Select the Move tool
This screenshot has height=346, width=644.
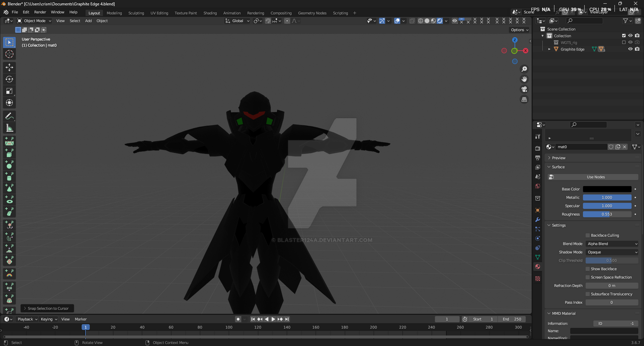9,67
